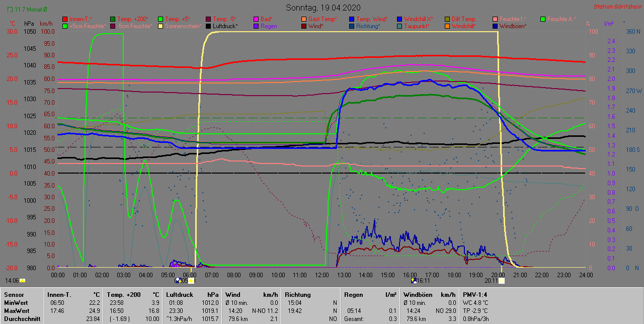Click the 0.8hPa/3h pressure trend value
The image size is (644, 324).
click(x=477, y=318)
